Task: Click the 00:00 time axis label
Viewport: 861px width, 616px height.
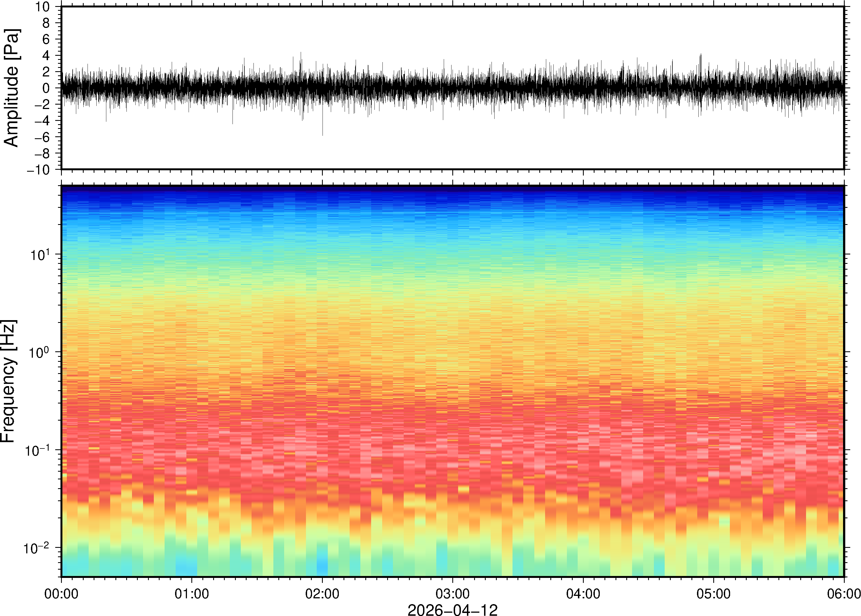Action: pyautogui.click(x=62, y=594)
